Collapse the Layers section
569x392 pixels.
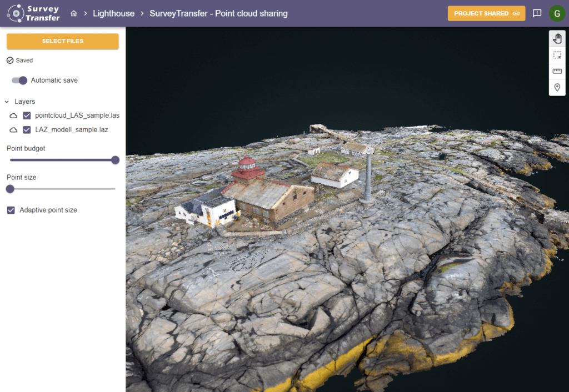tap(8, 102)
